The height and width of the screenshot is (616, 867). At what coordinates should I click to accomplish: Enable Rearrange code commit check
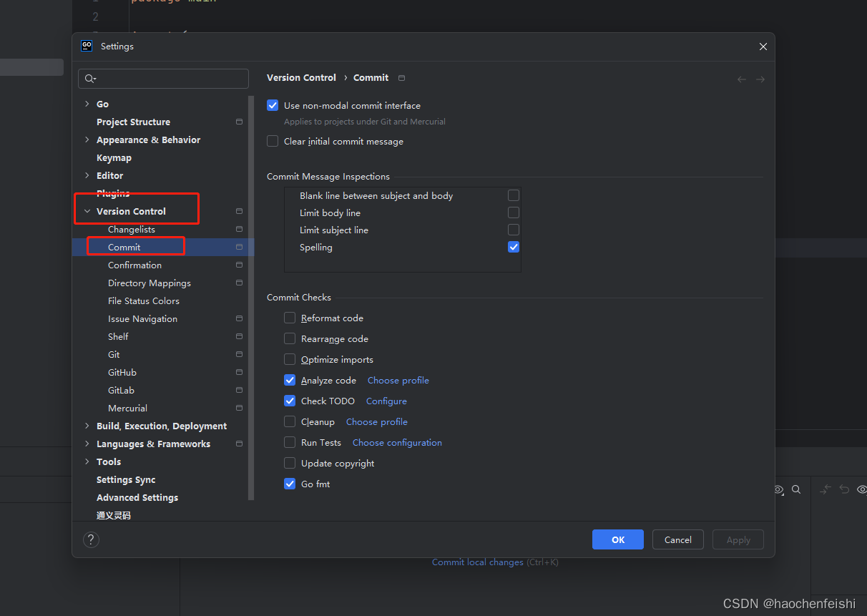tap(290, 338)
